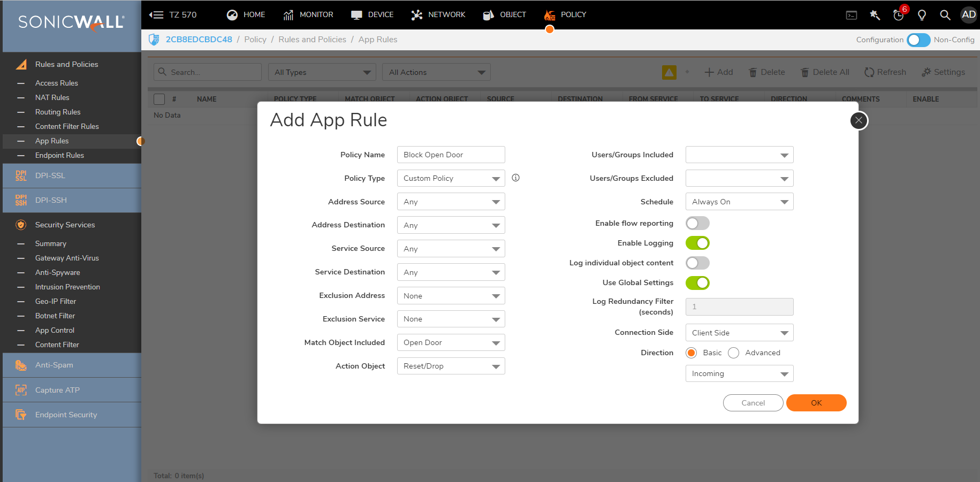
Task: Open the Incoming direction dropdown
Action: (x=739, y=373)
